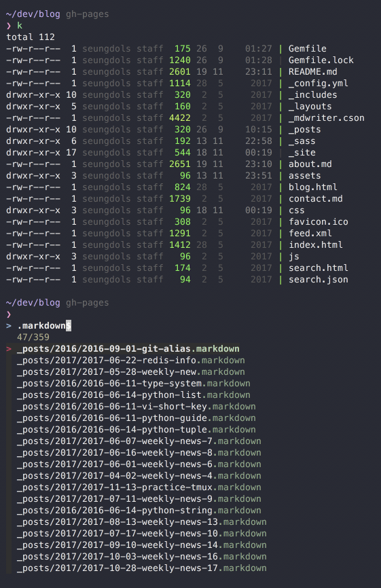Click the size value 2651
Viewport: 381px width, 588px height.
click(x=180, y=164)
